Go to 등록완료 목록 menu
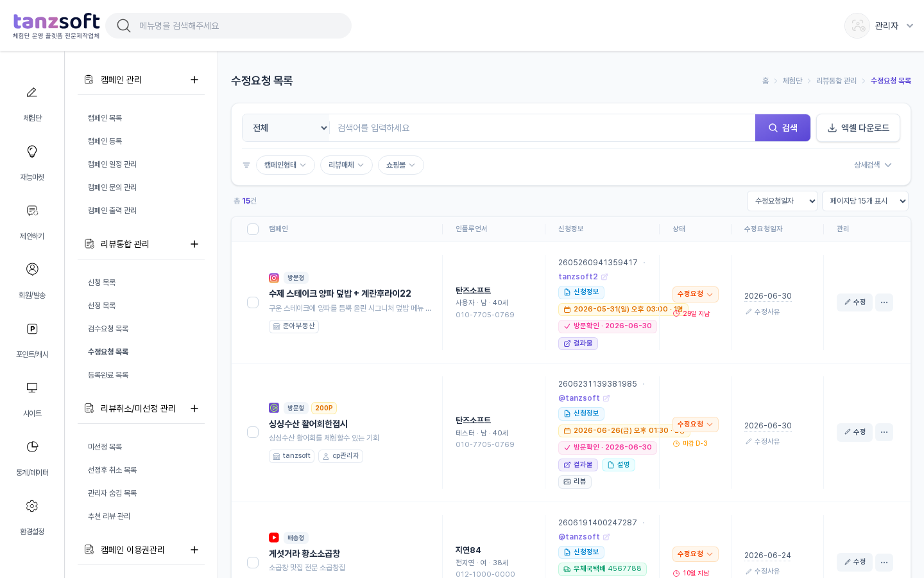Screen dimensions: 924x578 click(x=108, y=375)
